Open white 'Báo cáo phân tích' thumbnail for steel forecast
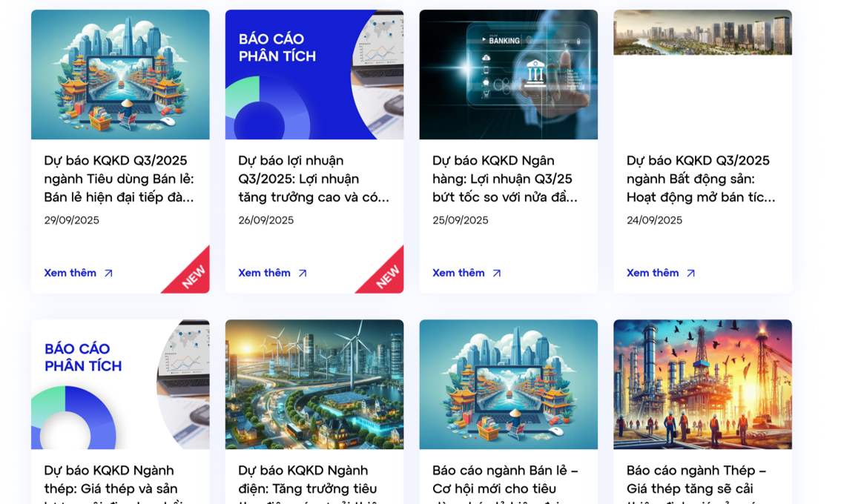The image size is (841, 504). (120, 385)
